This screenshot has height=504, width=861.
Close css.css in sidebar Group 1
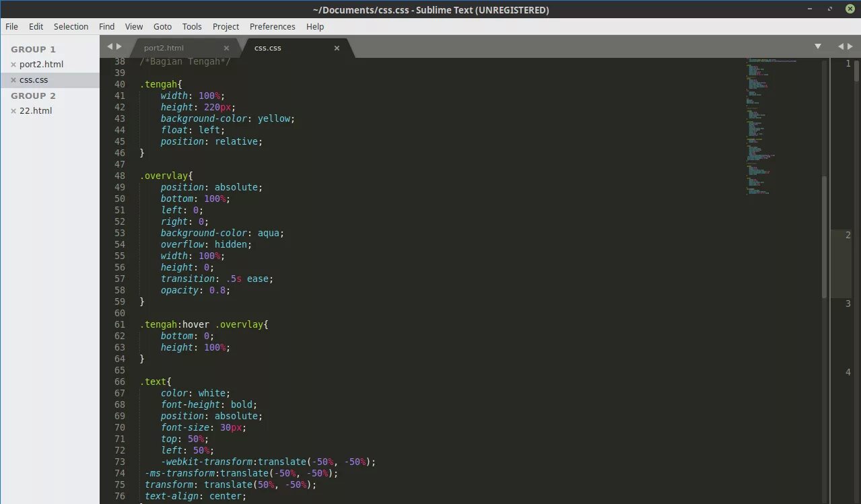click(13, 80)
